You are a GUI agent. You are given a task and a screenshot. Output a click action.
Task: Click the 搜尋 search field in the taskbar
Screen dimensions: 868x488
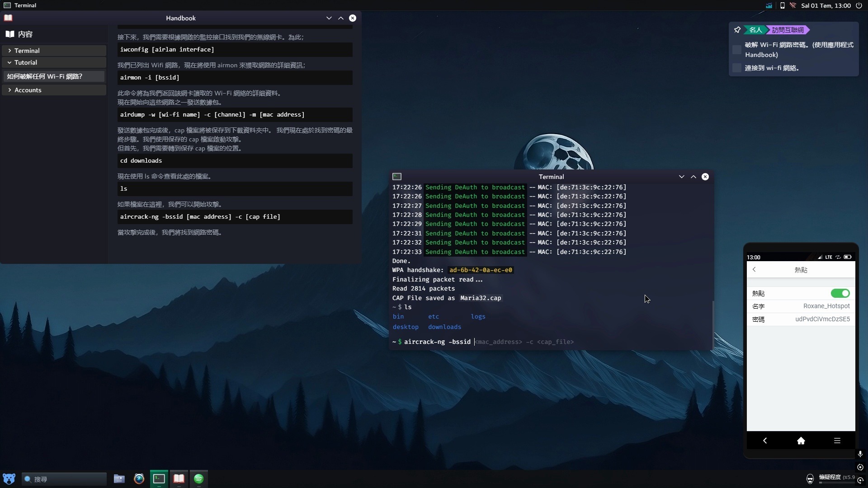point(63,479)
